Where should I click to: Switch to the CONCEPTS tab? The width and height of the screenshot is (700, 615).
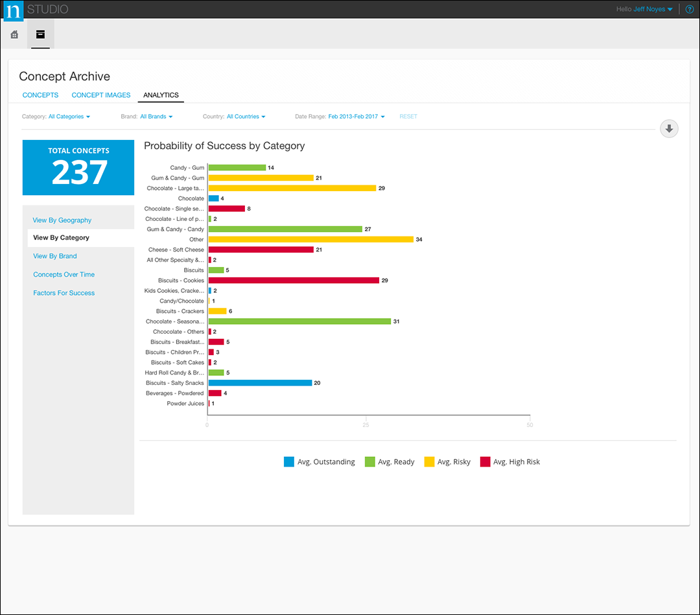40,95
